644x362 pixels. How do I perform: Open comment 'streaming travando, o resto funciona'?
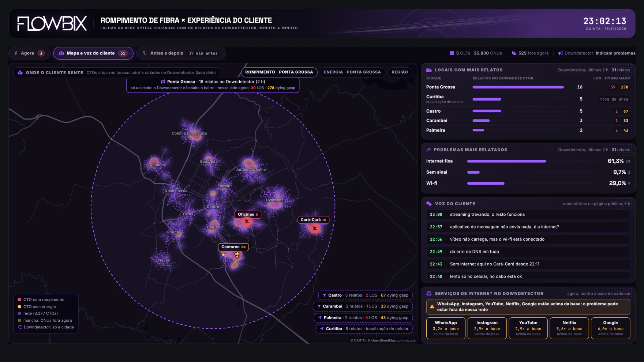pos(528,215)
